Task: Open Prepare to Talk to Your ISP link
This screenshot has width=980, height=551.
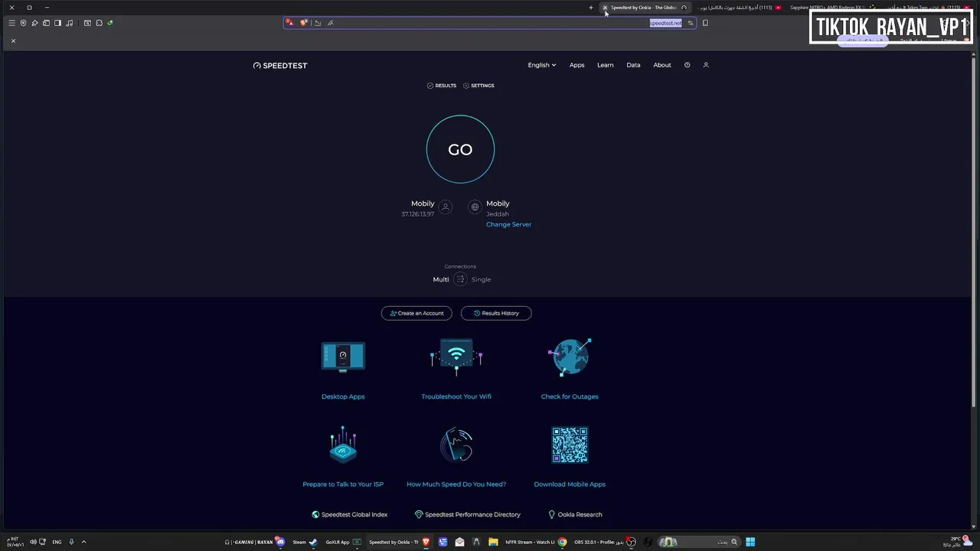Action: tap(343, 484)
